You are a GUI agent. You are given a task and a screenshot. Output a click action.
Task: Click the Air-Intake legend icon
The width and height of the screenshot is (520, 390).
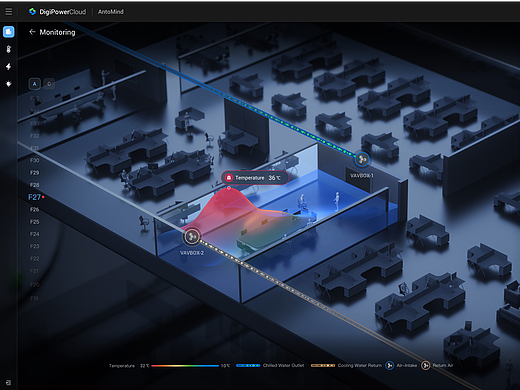[389, 366]
